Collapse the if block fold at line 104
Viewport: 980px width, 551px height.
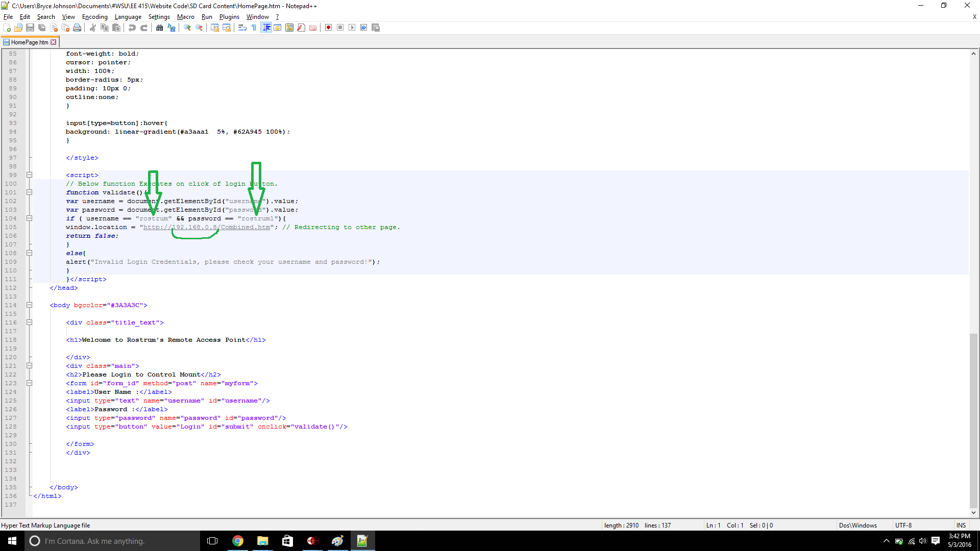coord(30,218)
